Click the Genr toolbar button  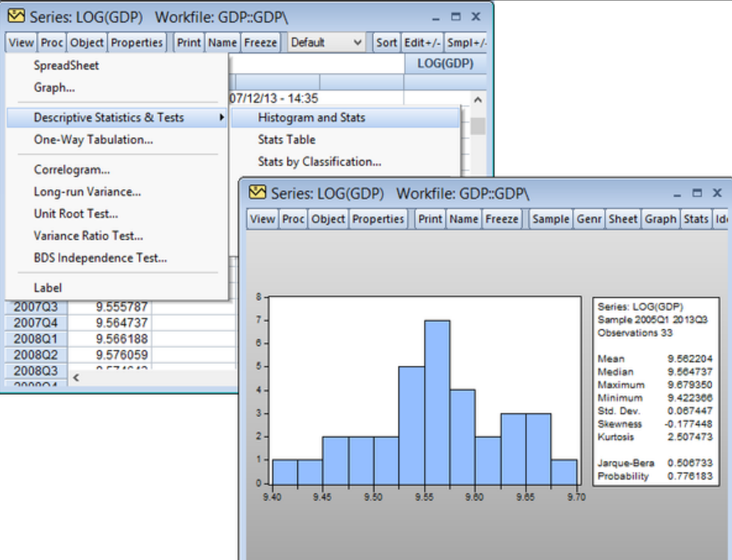pos(590,219)
